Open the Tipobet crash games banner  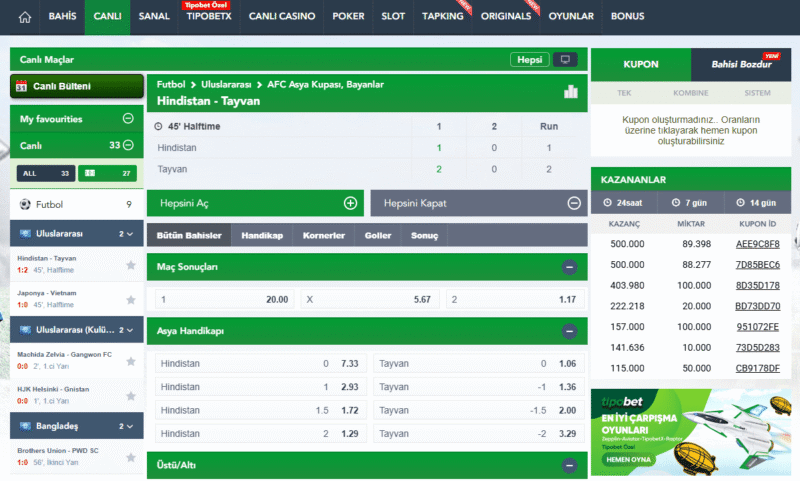[691, 433]
